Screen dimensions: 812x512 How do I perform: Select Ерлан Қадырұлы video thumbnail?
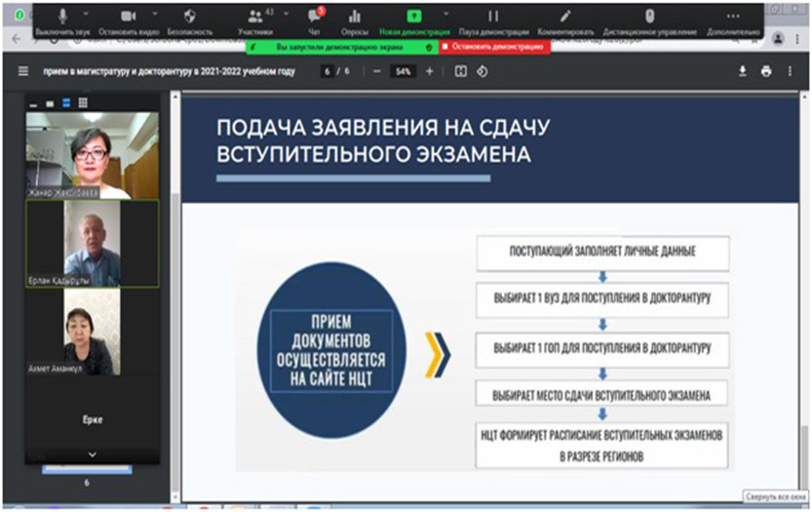tap(92, 245)
